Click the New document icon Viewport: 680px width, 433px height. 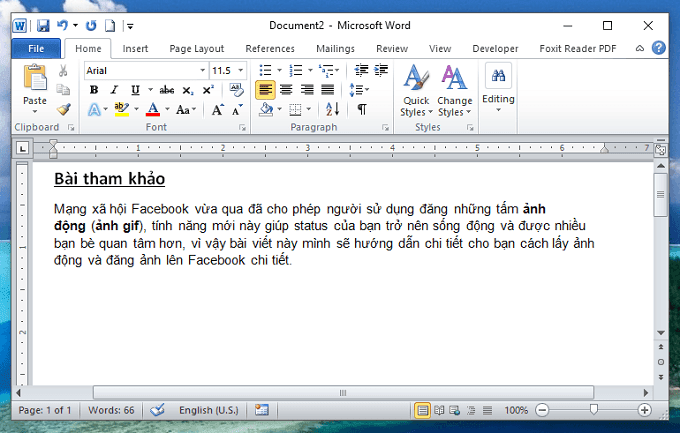coord(110,26)
